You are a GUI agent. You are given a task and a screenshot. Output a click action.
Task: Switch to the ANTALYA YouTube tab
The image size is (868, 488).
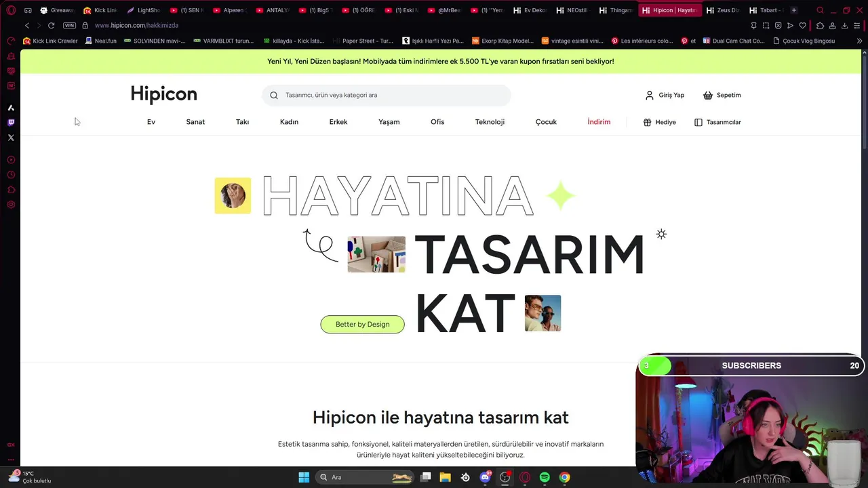273,10
